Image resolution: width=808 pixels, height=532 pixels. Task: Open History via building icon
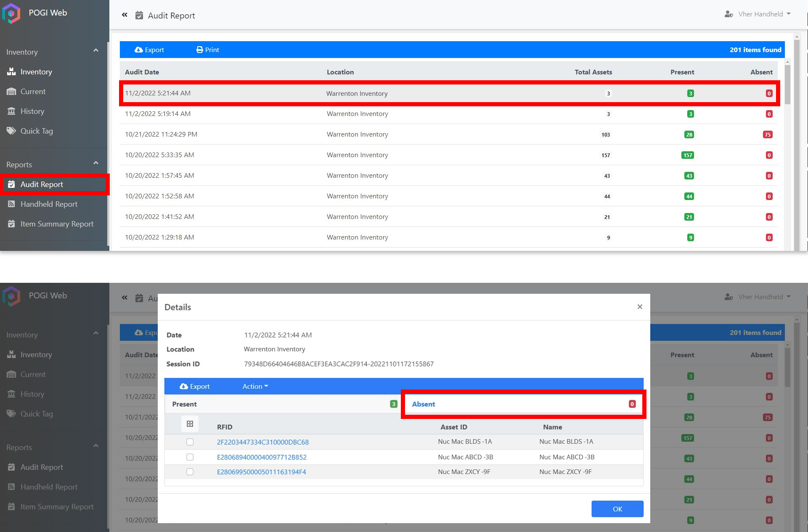[x=11, y=111]
